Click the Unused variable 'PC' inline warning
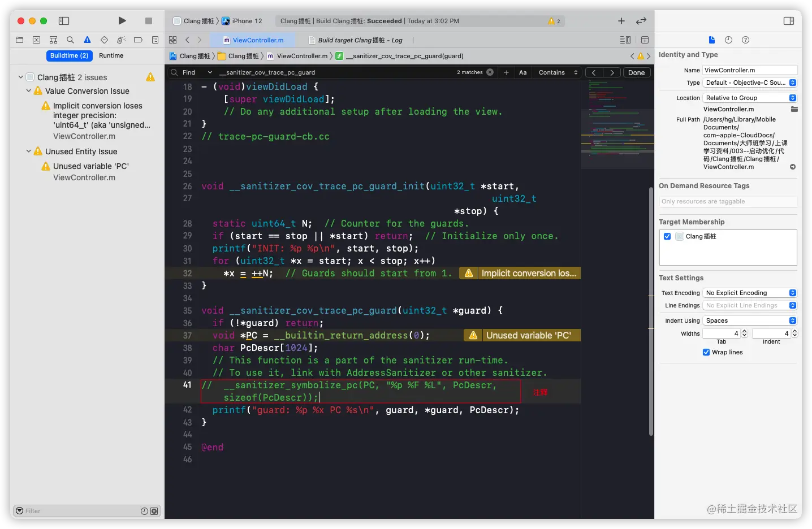The height and width of the screenshot is (529, 812). 522,335
